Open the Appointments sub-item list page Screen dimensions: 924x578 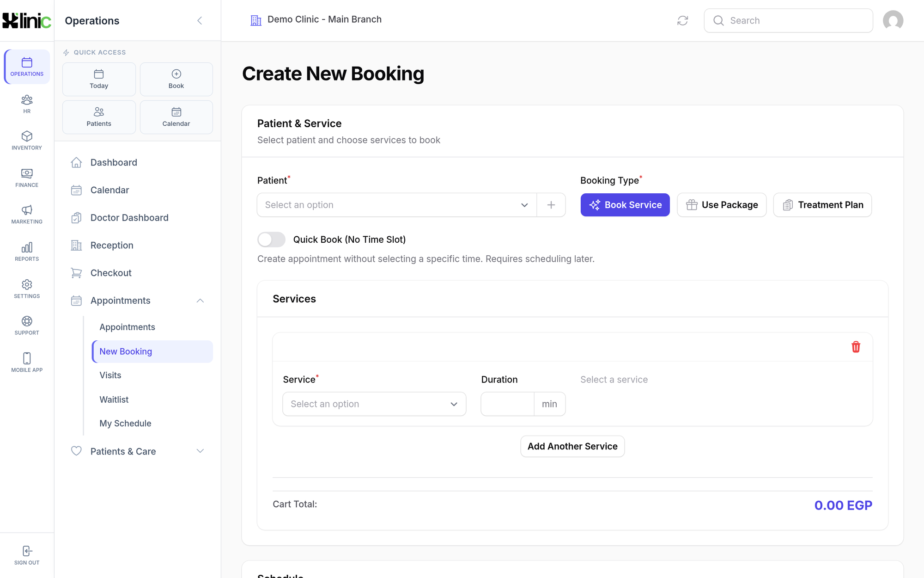[152, 327]
